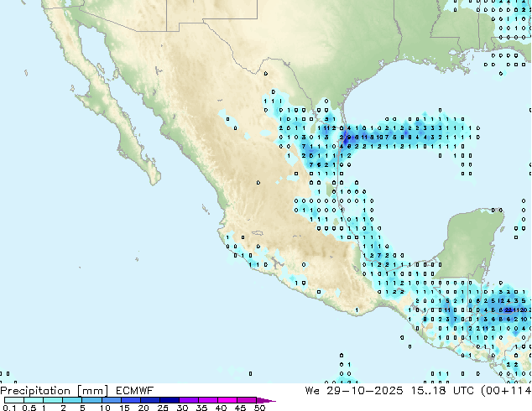Select the 35–40 mm magenta legend swatch
The height and width of the screenshot is (411, 532).
tap(207, 400)
